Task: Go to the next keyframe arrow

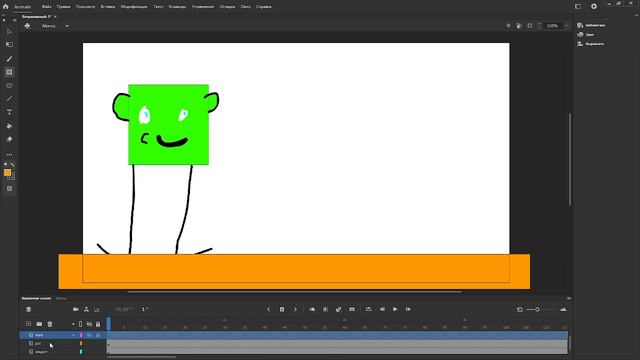Action: tap(295, 309)
